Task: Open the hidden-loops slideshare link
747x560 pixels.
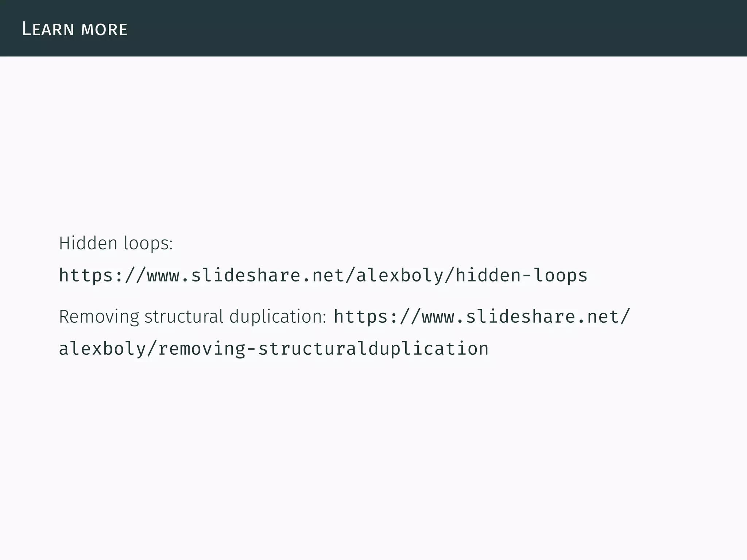Action: tap(323, 276)
